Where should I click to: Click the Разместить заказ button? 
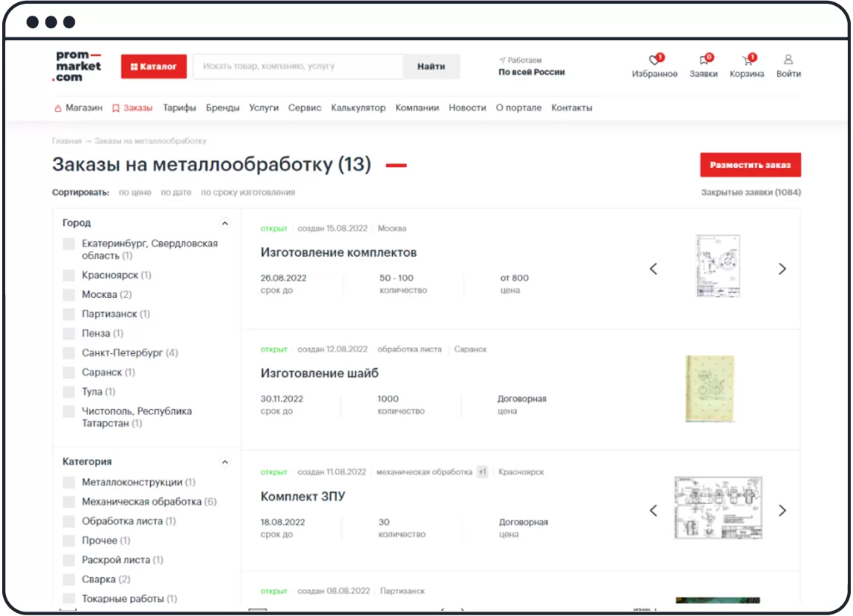click(750, 165)
